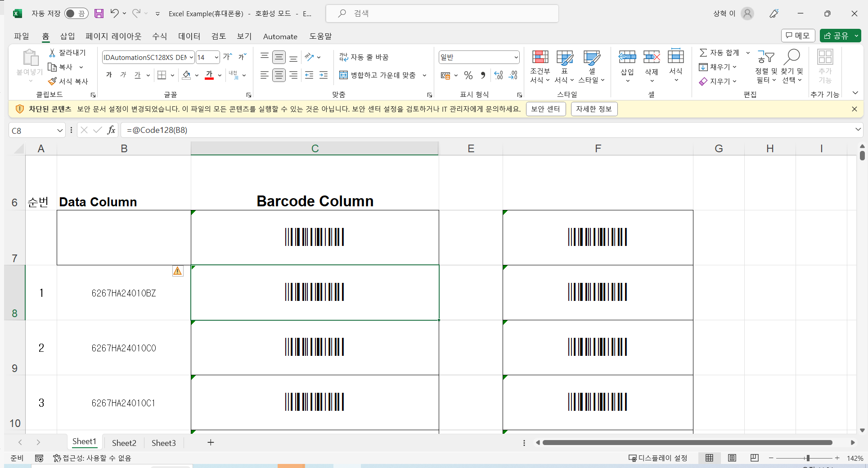Click the Cut (잘라내기) scissors icon
Viewport: 868px width, 468px height.
point(52,53)
